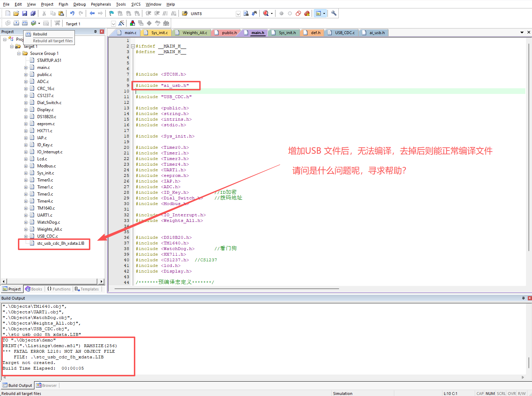Collapse the Source Group 1 folder
532x396 pixels.
[x=19, y=53]
